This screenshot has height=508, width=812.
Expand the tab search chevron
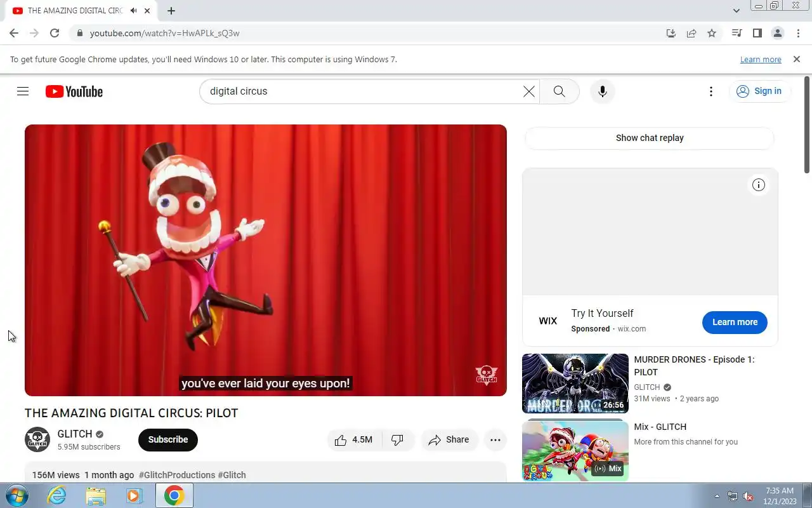click(x=736, y=11)
